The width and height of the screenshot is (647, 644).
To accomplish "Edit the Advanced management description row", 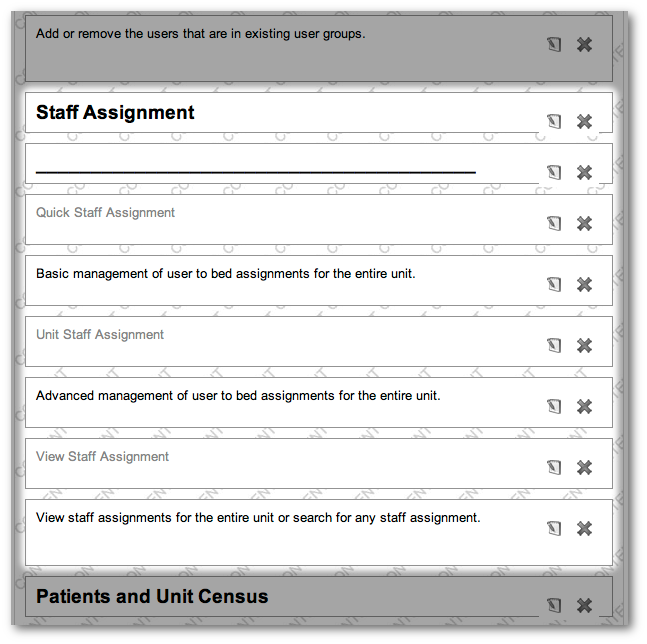I will click(x=554, y=406).
